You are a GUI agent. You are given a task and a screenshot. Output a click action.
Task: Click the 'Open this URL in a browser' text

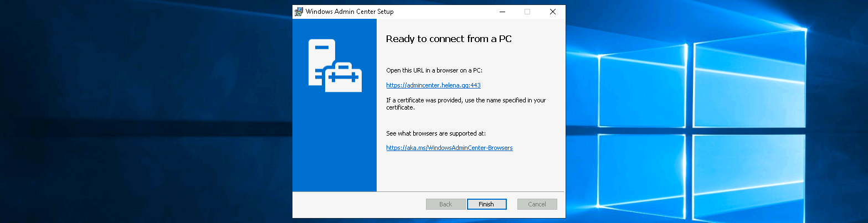434,70
